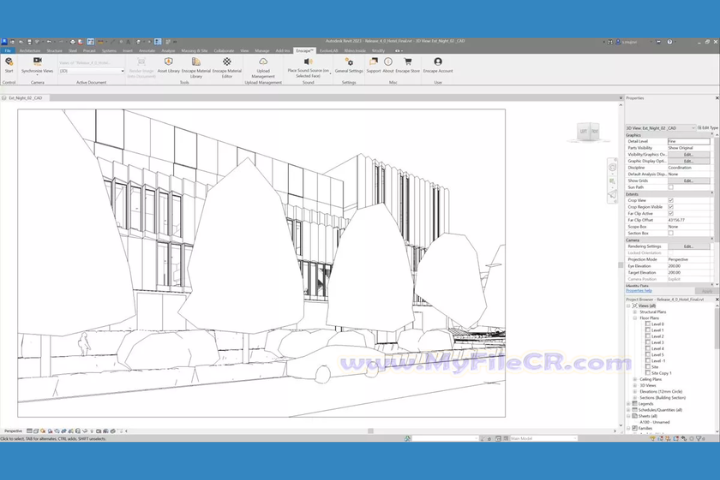Screen dimensions: 720x480
Task: Open the Enscape Store cart icon
Action: [x=407, y=63]
